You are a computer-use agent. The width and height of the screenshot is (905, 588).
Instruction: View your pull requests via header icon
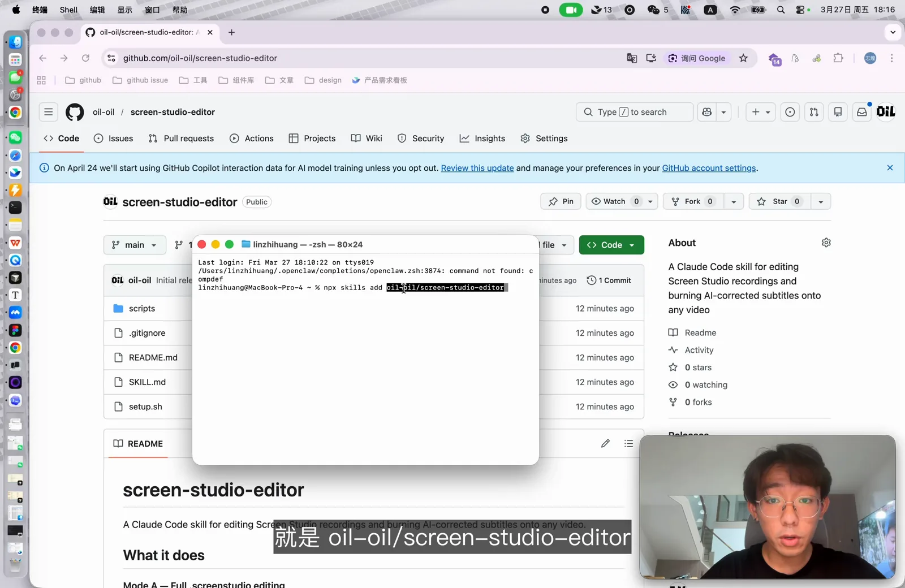coord(814,112)
